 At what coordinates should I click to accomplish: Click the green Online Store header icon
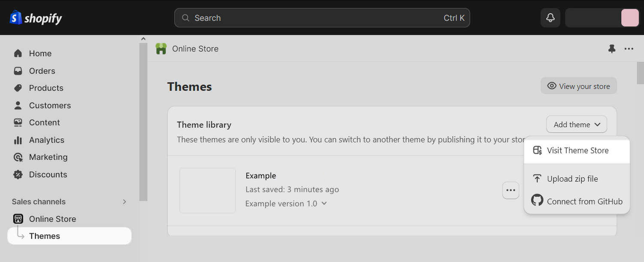click(x=161, y=49)
